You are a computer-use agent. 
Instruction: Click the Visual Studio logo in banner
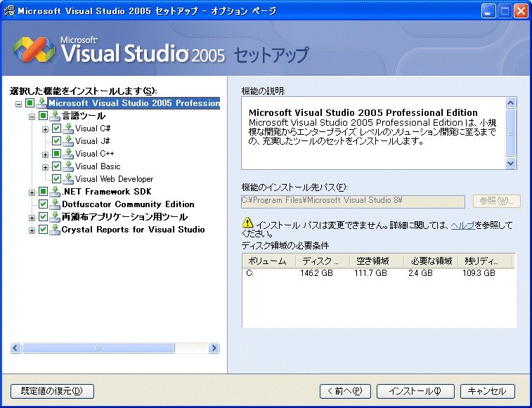coord(34,50)
